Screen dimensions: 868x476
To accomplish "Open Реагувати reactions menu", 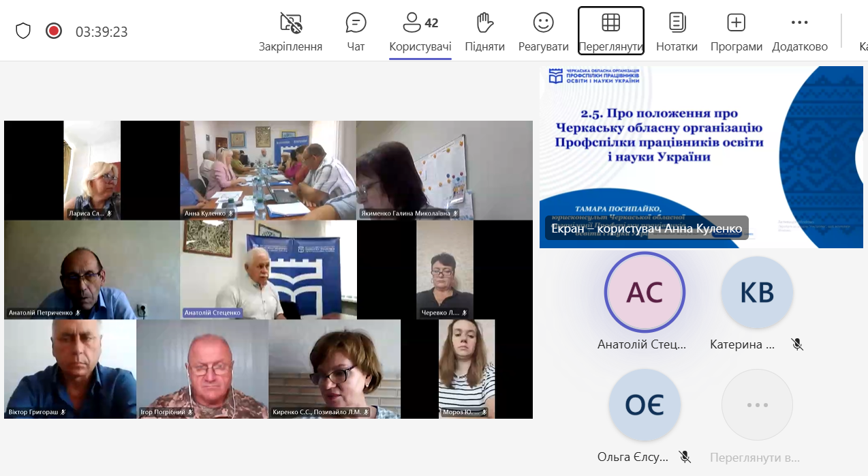I will [543, 32].
